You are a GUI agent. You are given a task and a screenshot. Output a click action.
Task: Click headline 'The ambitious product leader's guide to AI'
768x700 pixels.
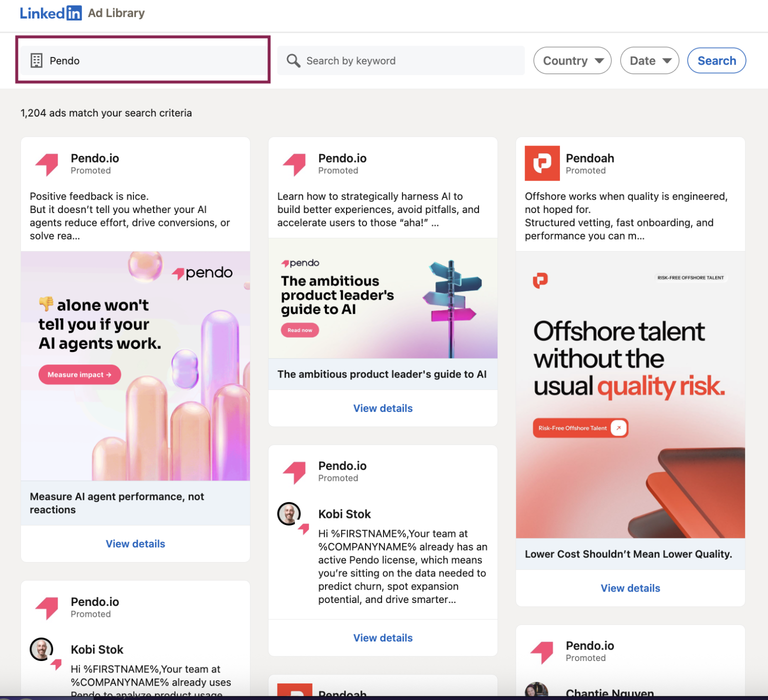(x=382, y=374)
